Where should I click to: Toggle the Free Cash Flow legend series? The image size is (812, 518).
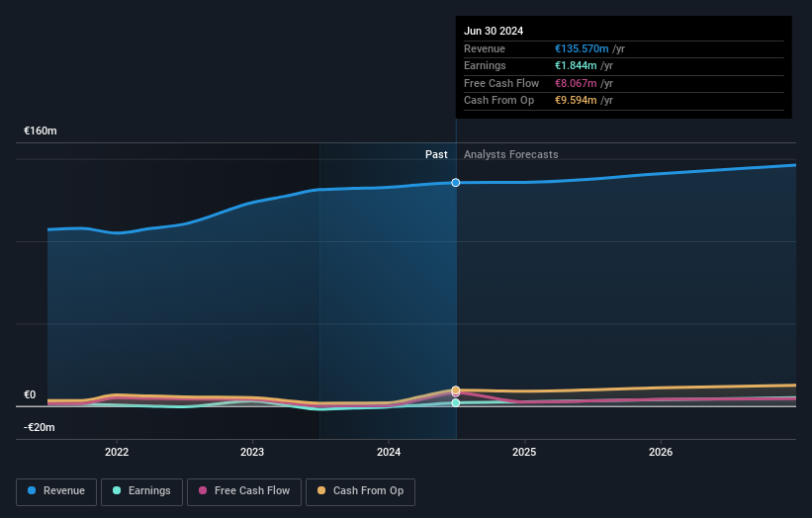click(x=244, y=491)
